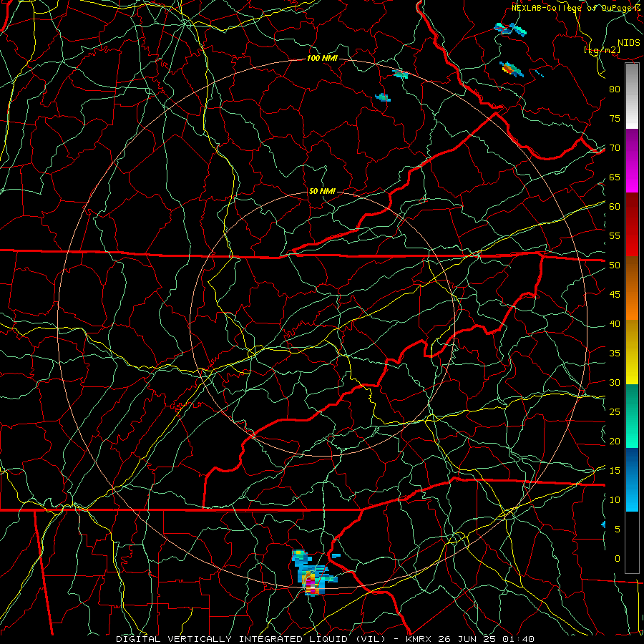Pick the magenta-purple segment of the color bar
This screenshot has width=644, height=644.
pyautogui.click(x=632, y=161)
